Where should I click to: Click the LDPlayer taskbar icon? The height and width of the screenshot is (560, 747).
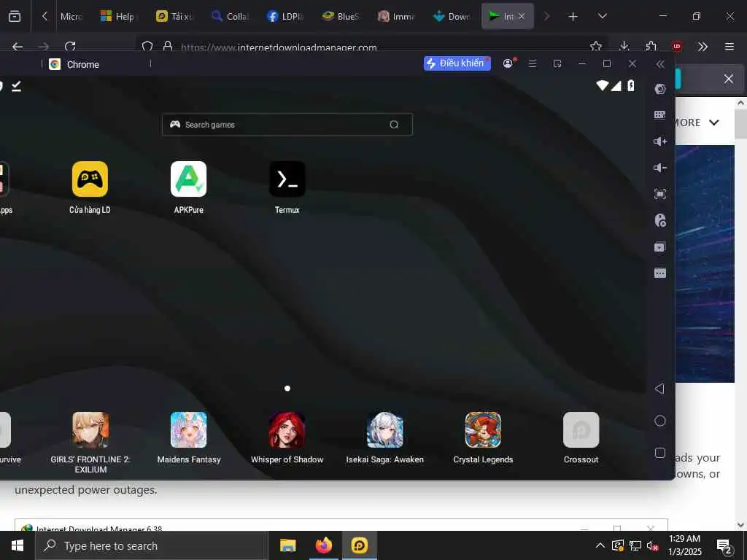click(359, 545)
